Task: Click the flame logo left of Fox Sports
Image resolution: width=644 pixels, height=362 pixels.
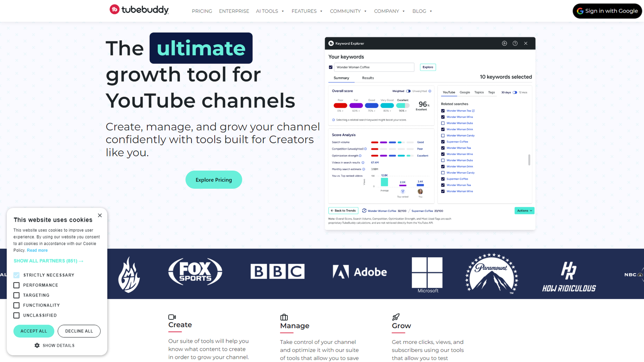Action: (129, 275)
